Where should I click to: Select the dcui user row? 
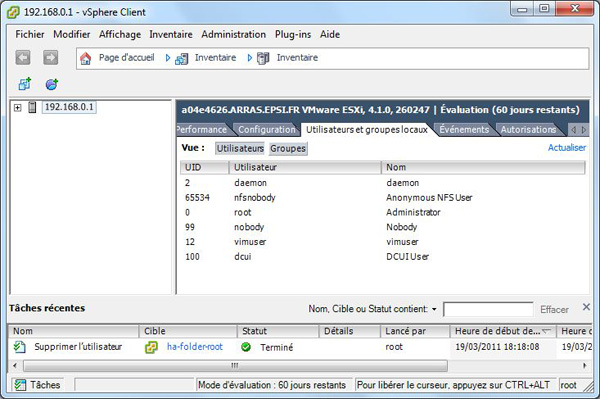click(383, 257)
